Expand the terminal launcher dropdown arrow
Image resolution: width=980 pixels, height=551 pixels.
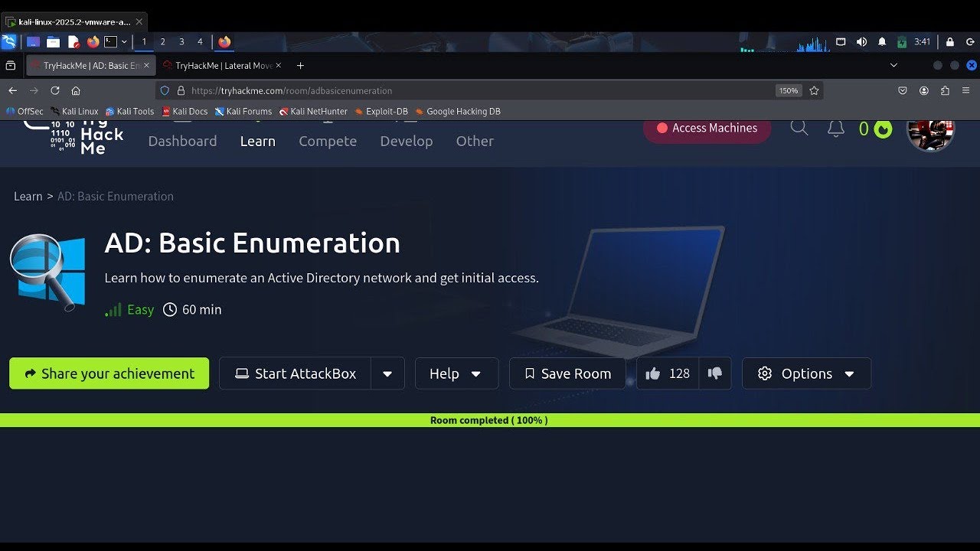(x=124, y=42)
